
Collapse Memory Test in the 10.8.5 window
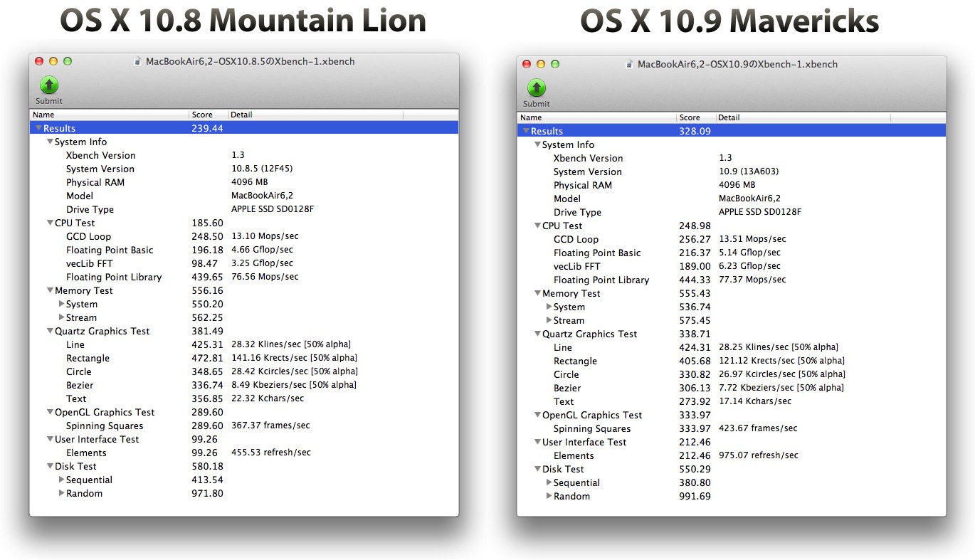coord(50,290)
